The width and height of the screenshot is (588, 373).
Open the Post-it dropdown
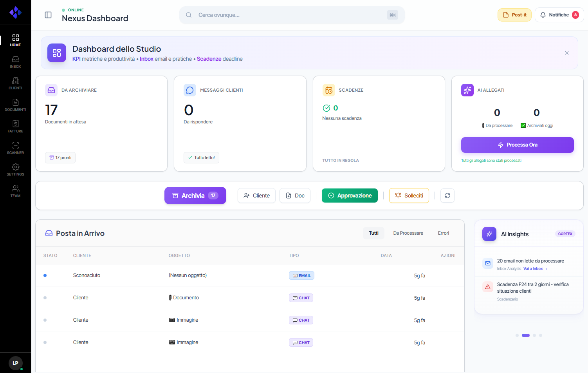(x=514, y=14)
